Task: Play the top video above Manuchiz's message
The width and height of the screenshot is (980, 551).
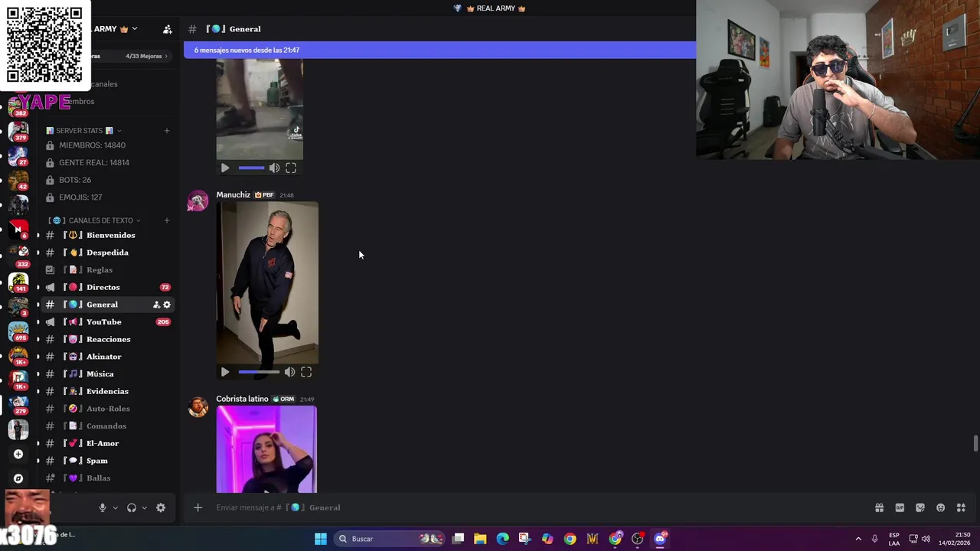Action: (225, 168)
